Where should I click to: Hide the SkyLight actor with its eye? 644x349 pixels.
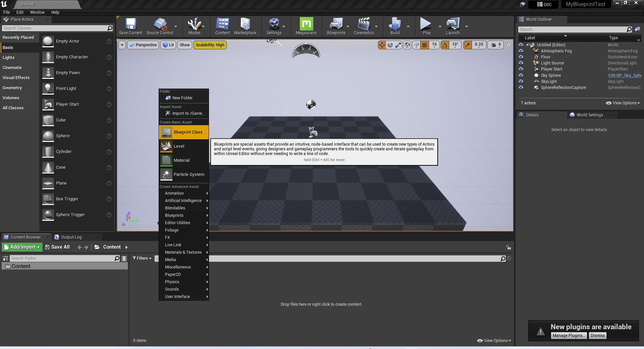click(x=521, y=82)
